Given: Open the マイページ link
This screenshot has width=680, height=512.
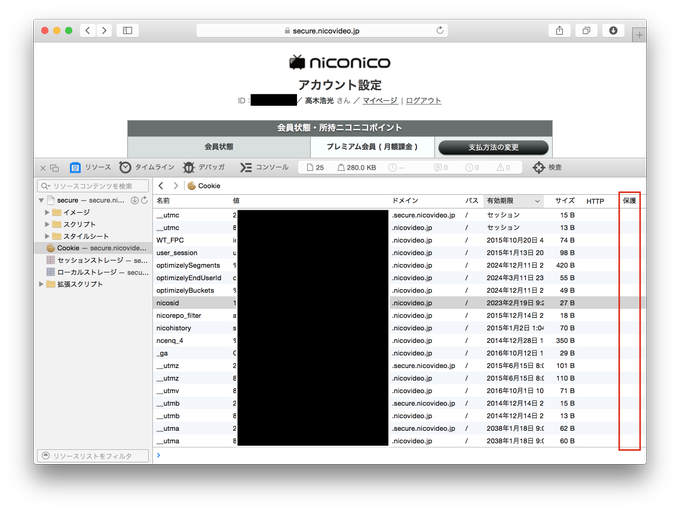Looking at the screenshot, I should point(380,101).
